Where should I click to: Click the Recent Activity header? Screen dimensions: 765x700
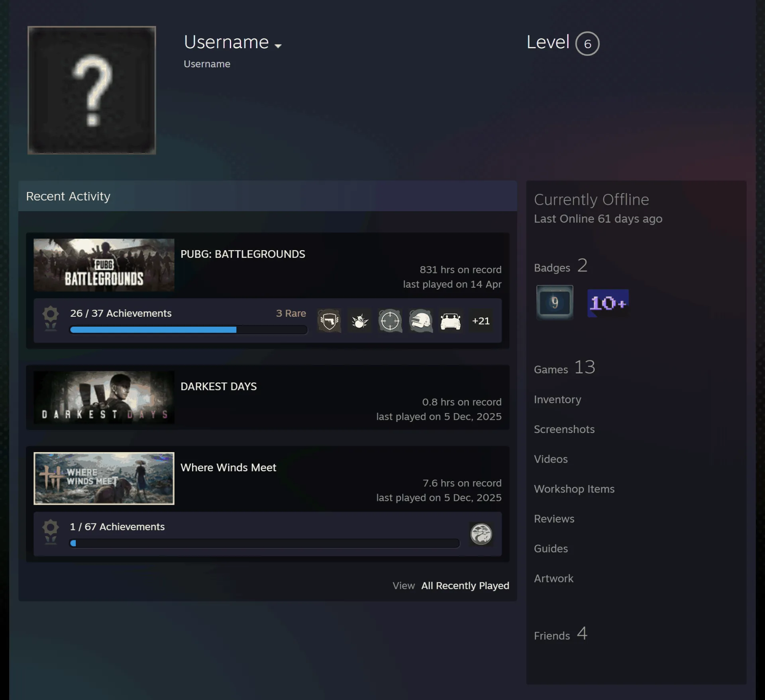268,196
